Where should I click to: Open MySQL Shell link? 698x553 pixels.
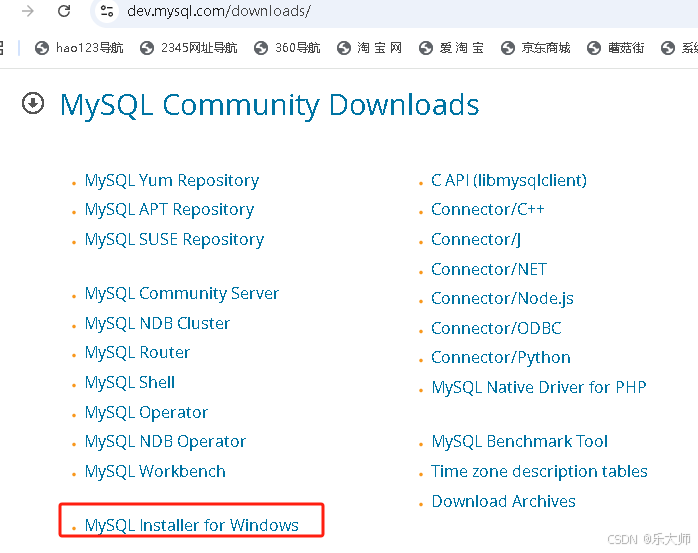coord(130,382)
